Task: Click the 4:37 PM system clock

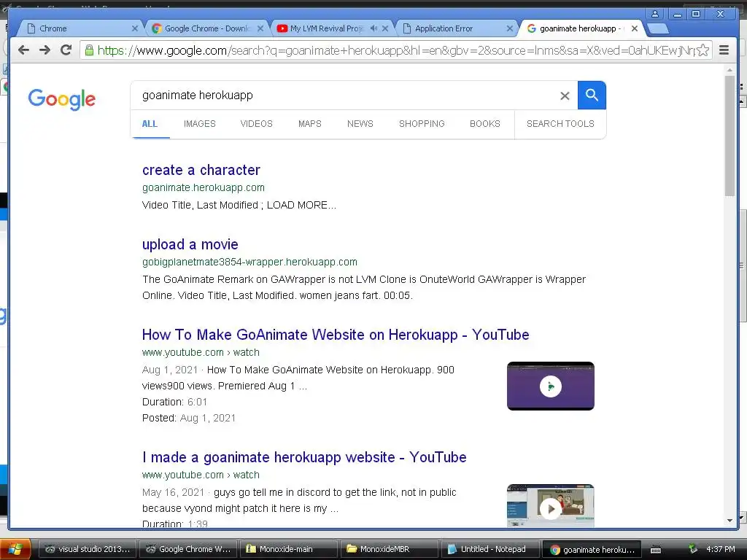Action: tap(720, 549)
